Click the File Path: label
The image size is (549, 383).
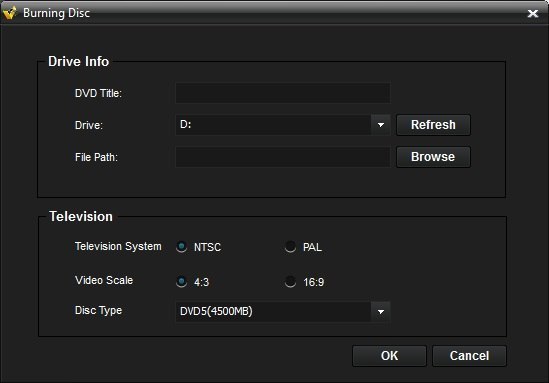pos(96,158)
